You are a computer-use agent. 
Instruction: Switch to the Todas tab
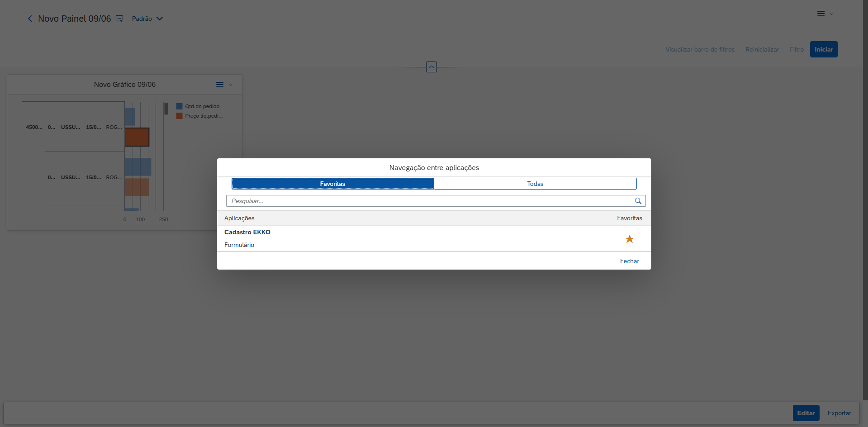tap(535, 184)
